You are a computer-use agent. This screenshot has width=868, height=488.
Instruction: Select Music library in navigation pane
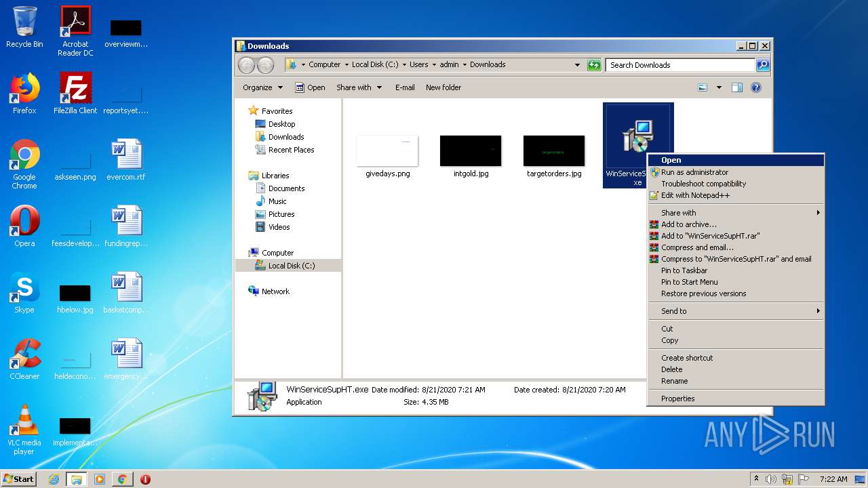(x=271, y=201)
